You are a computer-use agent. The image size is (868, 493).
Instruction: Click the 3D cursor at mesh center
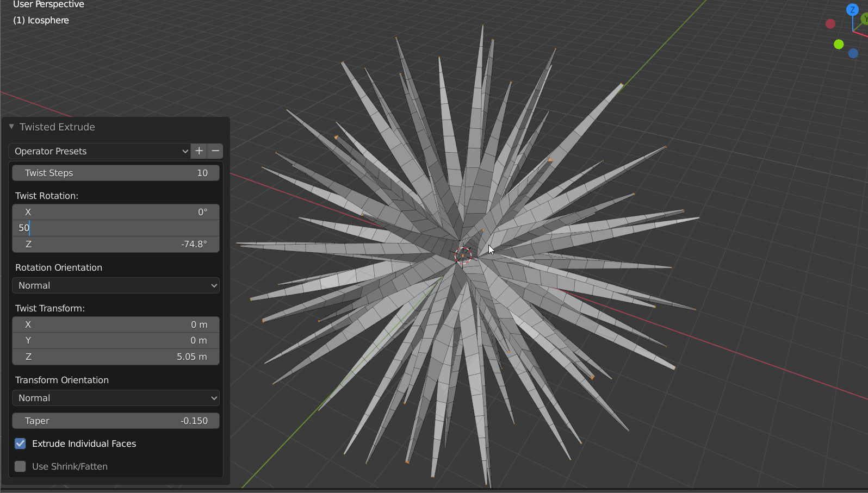463,255
